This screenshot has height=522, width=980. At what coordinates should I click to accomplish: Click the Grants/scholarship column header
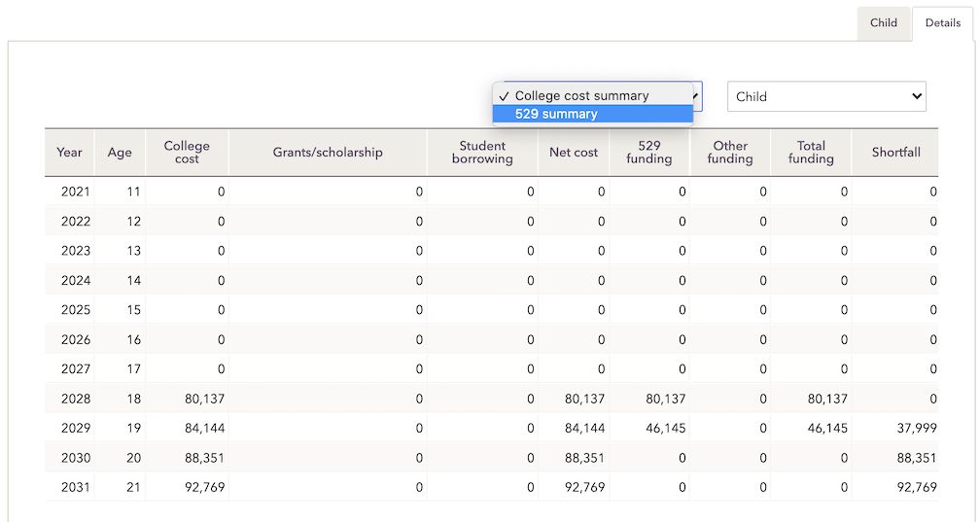point(328,153)
